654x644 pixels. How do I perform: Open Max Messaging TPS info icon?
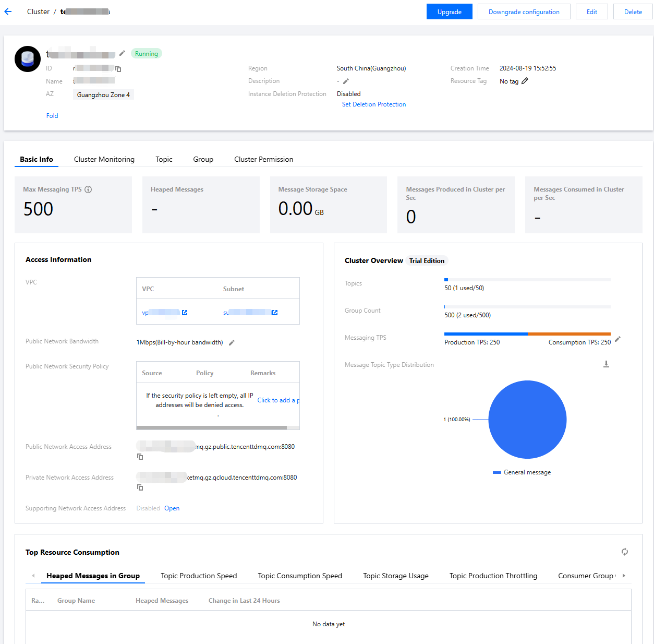[88, 189]
